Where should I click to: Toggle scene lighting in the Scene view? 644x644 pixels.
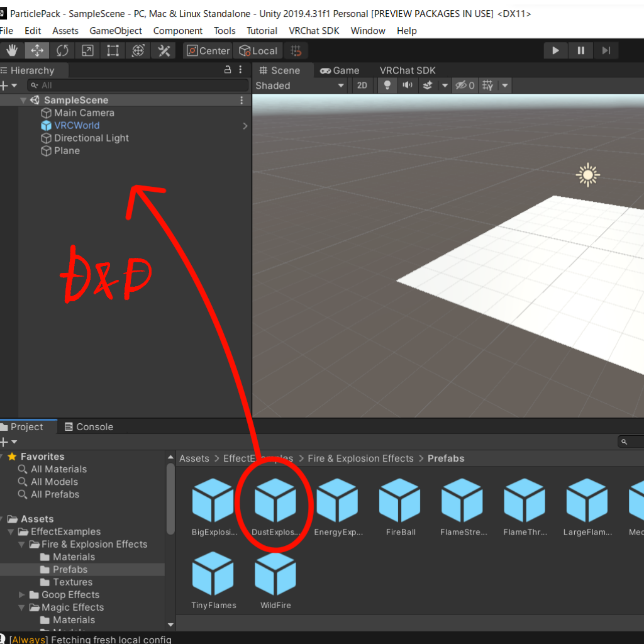click(387, 86)
